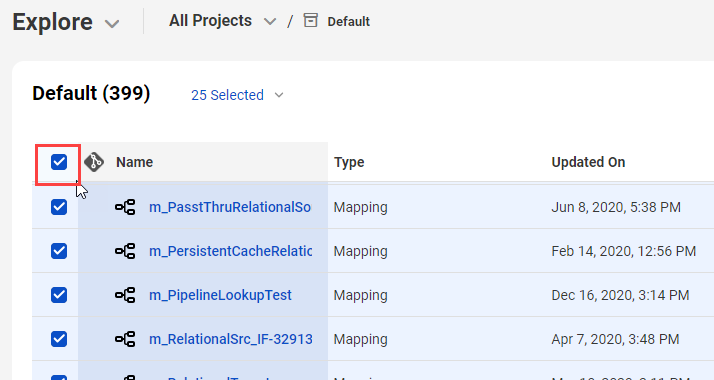The height and width of the screenshot is (380, 714).
Task: Click the Default project archive icon
Action: point(311,20)
